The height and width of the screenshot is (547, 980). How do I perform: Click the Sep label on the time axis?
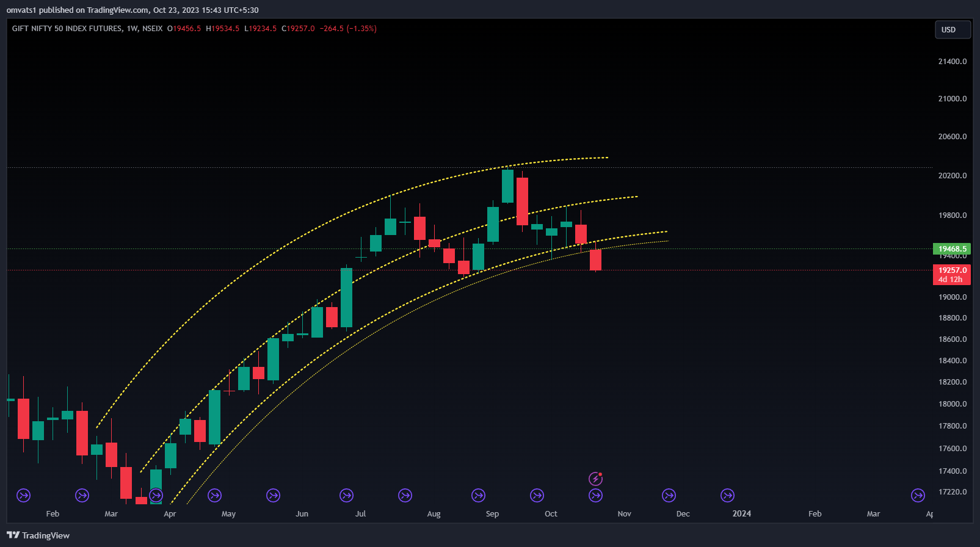[x=492, y=514]
